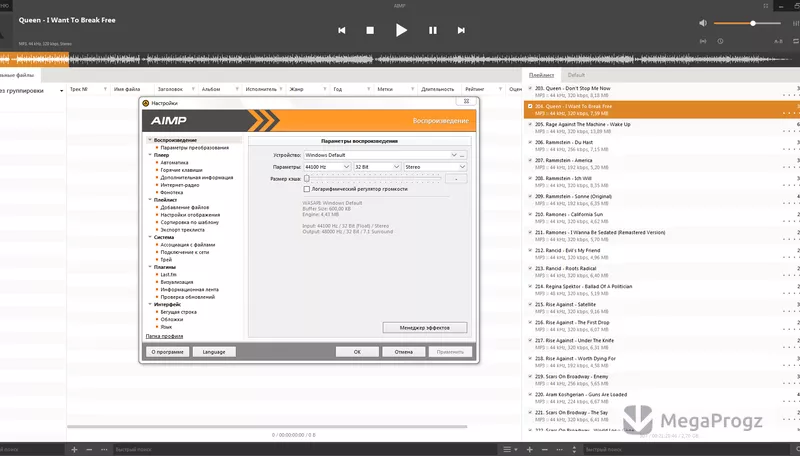Toggle checkbox for 214. Regina Spektor track
Screen dimensions: 800x456
[530, 286]
